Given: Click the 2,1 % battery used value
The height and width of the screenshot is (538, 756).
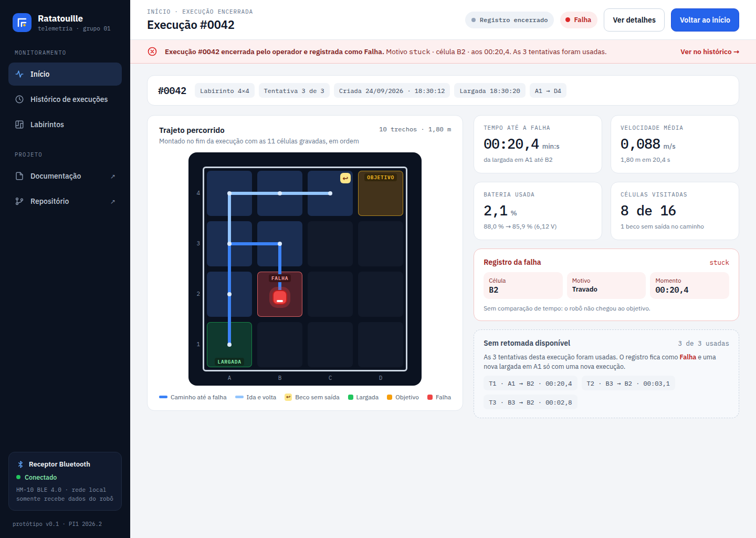Looking at the screenshot, I should [x=500, y=211].
